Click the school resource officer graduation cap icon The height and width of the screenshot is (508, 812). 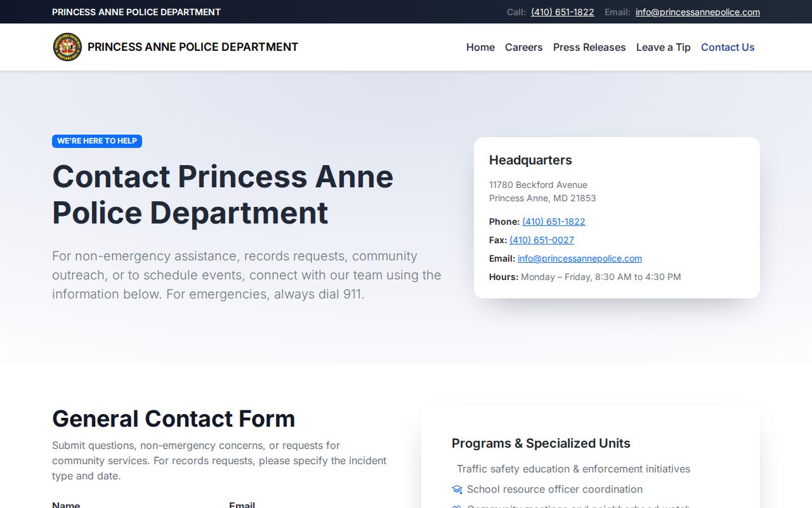click(457, 490)
